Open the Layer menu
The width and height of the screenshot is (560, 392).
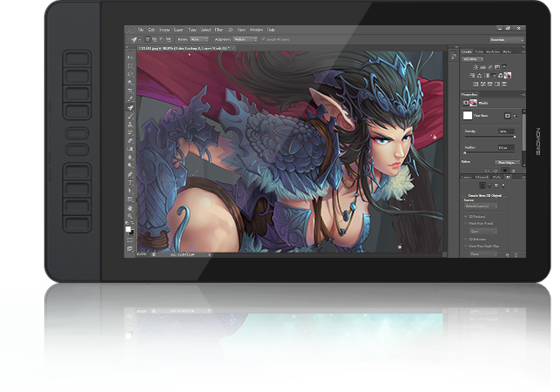click(x=179, y=30)
